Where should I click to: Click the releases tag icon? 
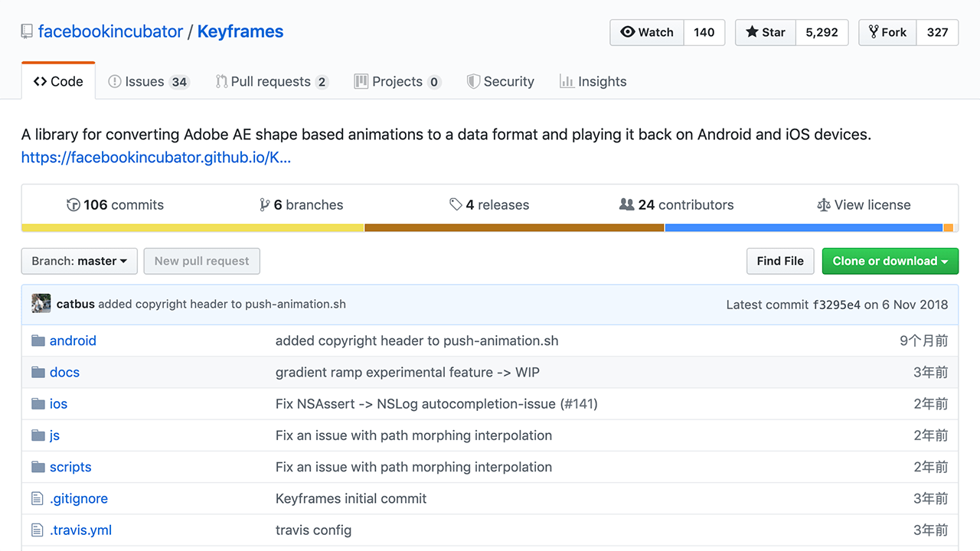tap(456, 204)
